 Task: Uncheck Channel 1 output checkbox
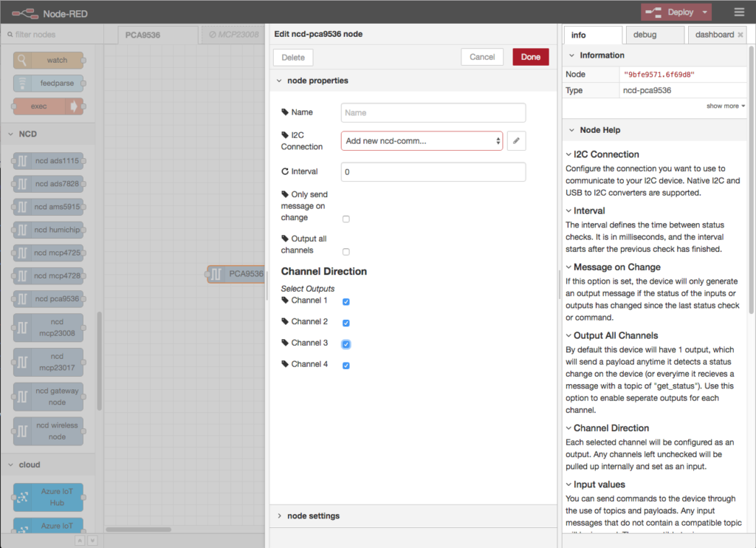(x=346, y=301)
